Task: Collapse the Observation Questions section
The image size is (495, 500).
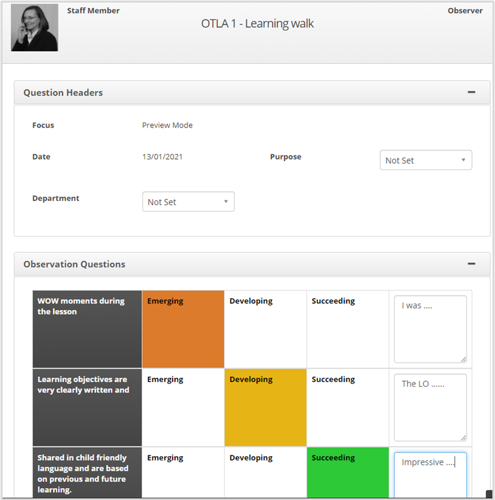Action: point(471,264)
